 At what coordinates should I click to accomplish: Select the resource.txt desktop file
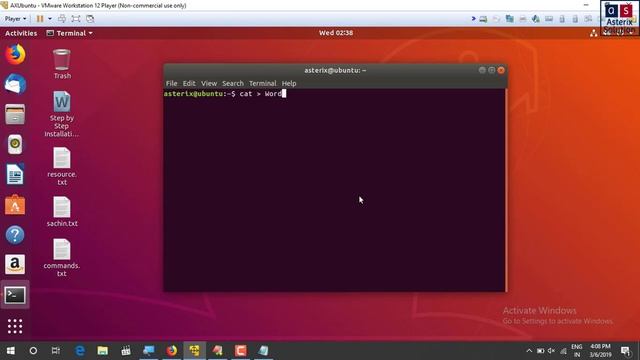click(x=62, y=167)
